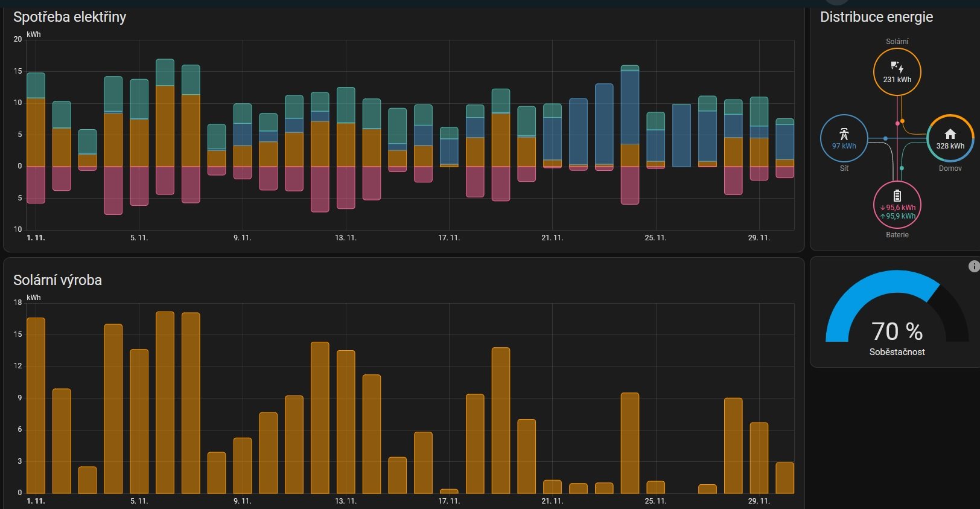Select the tallest solar production bar in Solární výroba
This screenshot has width=980, height=509.
click(165, 402)
